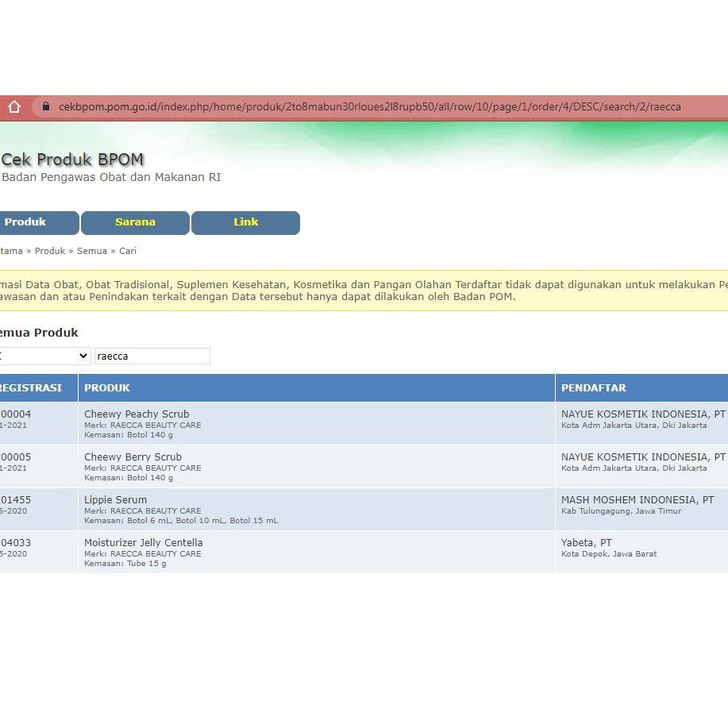Go to Cari breadcrumb link
This screenshot has height=728, width=728.
pos(128,251)
